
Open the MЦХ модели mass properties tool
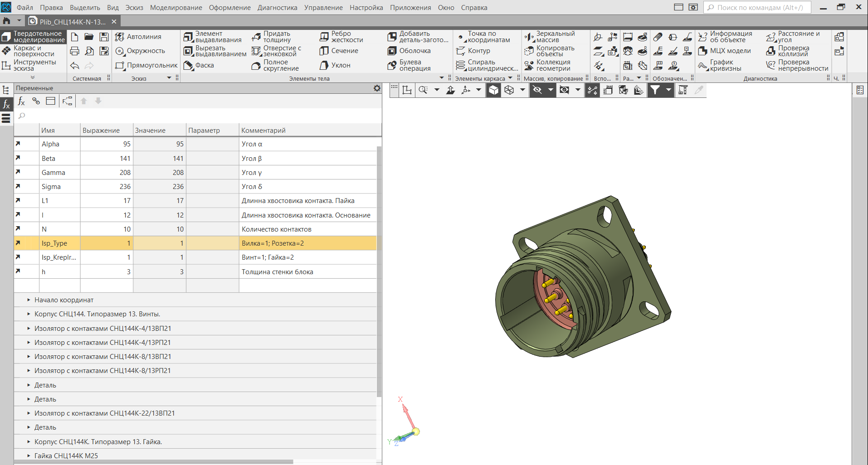725,51
